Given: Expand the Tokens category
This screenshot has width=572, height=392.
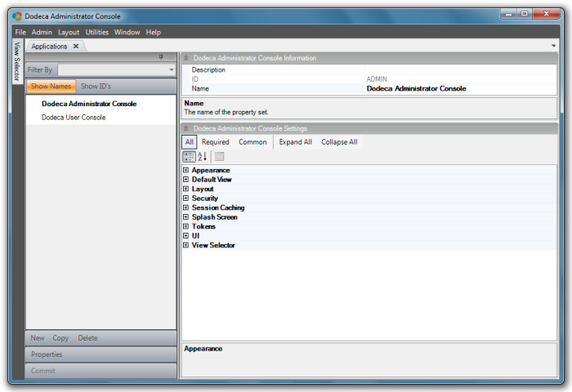Looking at the screenshot, I should (185, 226).
